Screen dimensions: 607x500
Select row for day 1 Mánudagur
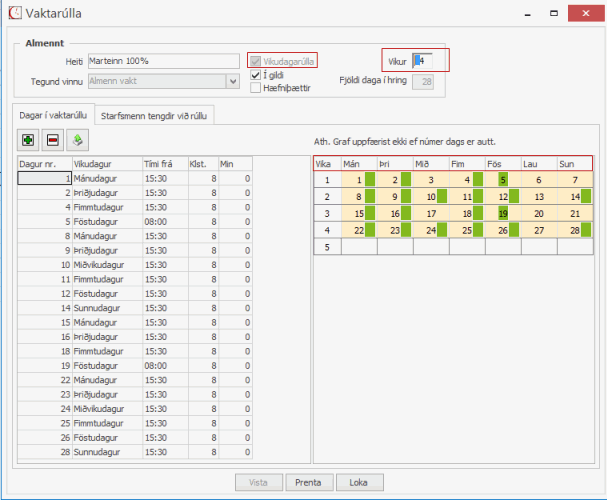135,178
